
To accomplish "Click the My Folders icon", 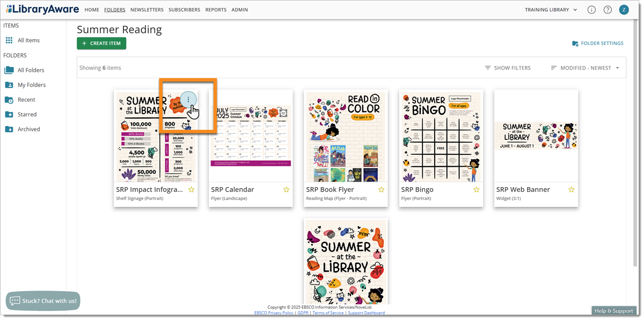I will 9,85.
